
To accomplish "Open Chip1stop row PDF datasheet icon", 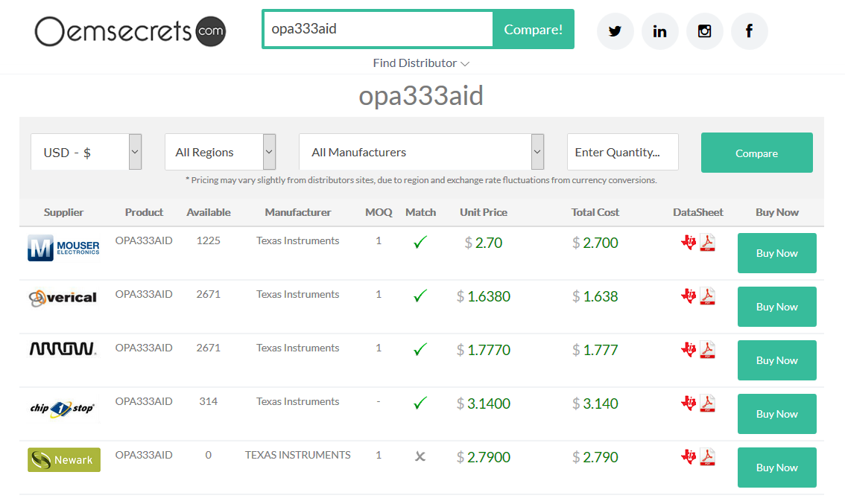I will click(x=708, y=403).
